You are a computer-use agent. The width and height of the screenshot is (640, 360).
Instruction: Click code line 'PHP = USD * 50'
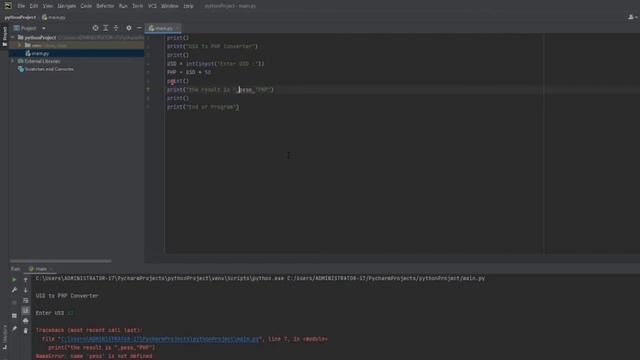click(x=189, y=72)
